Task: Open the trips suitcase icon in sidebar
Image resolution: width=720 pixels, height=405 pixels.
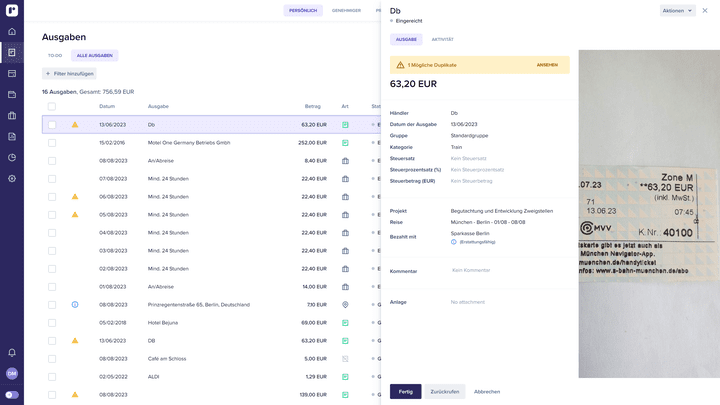Action: [12, 115]
